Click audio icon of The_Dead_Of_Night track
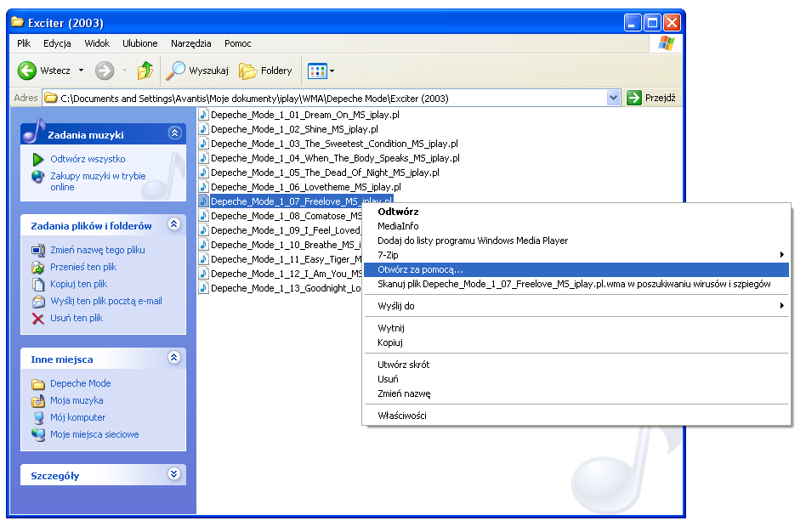 click(203, 173)
